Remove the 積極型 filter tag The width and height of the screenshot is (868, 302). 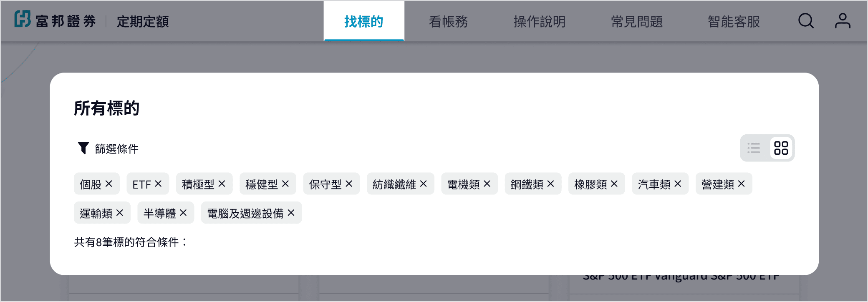[x=222, y=184]
